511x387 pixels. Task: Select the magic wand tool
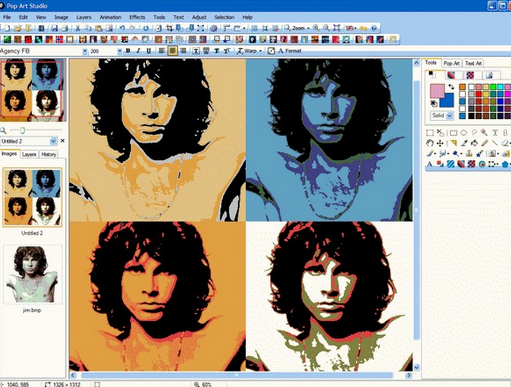484,133
